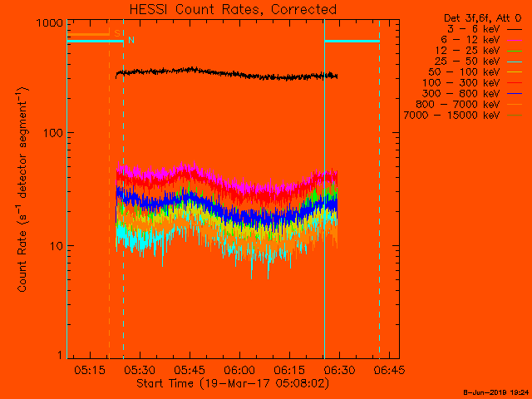Viewport: 532px width, 399px height.
Task: Select the '7000 - 15000 keV' legend label
Action: click(x=451, y=115)
